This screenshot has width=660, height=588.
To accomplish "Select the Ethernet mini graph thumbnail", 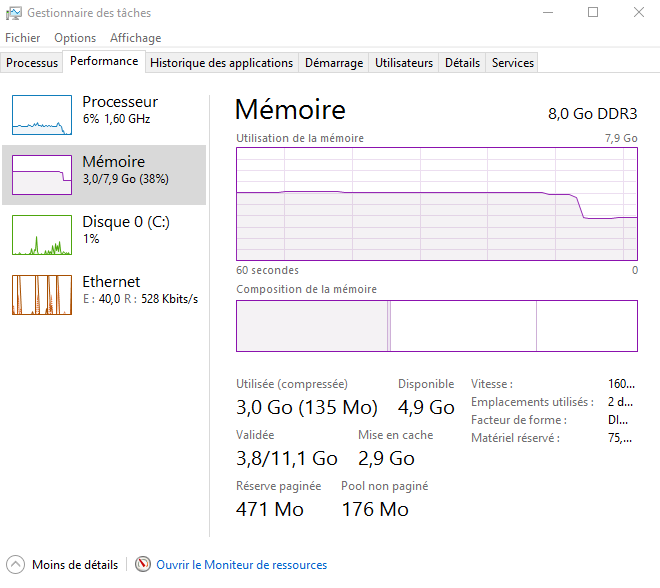I will point(42,295).
